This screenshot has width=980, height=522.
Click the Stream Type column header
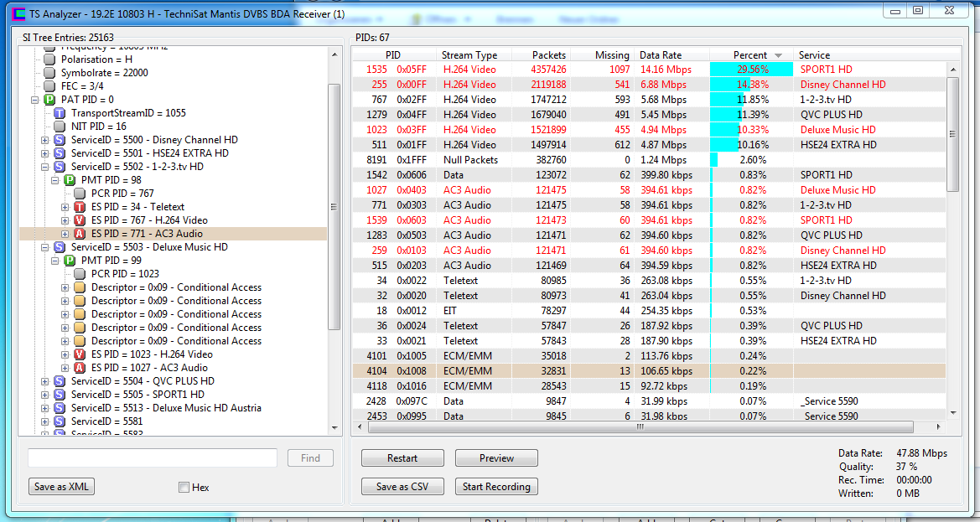pyautogui.click(x=469, y=55)
